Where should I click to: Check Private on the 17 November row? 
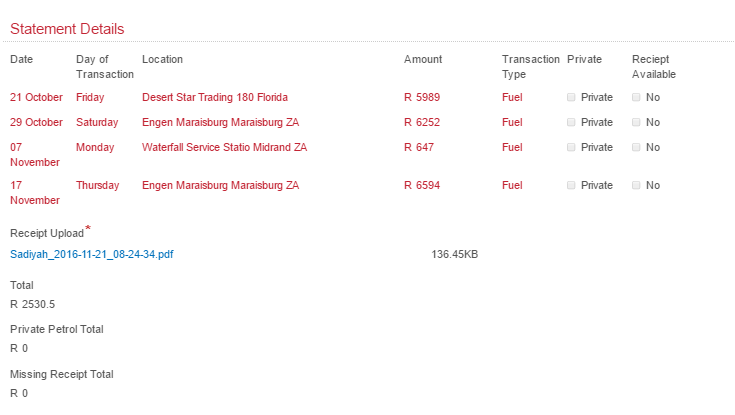[571, 186]
